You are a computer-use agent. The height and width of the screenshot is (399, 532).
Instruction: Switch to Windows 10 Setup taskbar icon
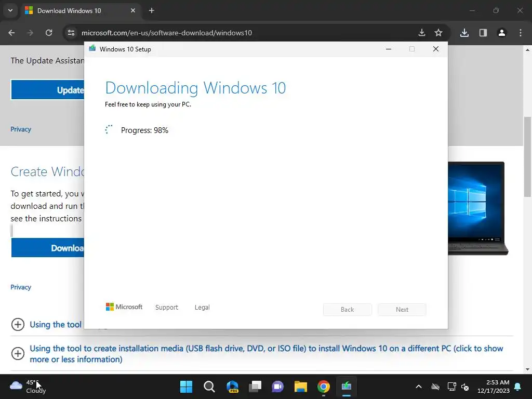point(347,387)
